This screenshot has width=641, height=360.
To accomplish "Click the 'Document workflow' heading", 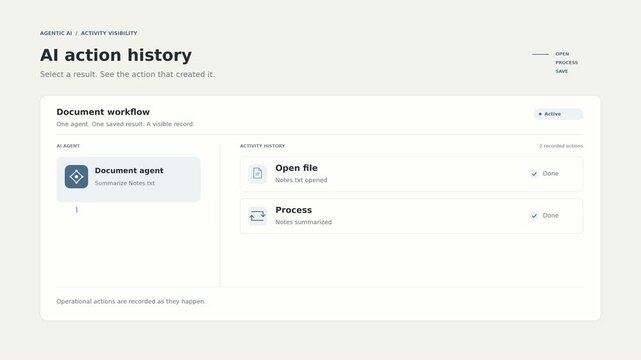I will pyautogui.click(x=103, y=112).
